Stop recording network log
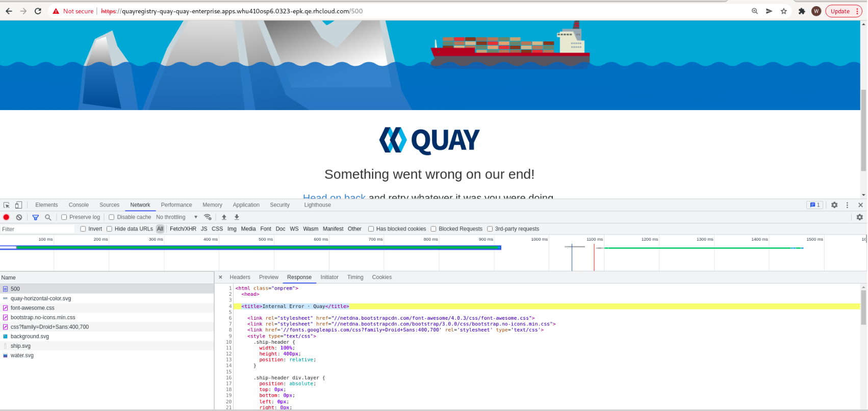The image size is (868, 411). 7,217
